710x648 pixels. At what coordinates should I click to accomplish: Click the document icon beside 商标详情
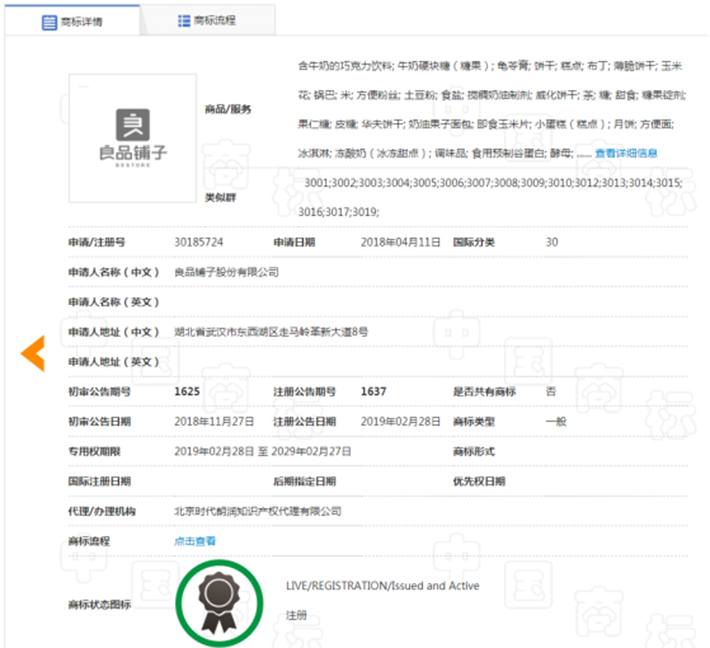point(49,20)
